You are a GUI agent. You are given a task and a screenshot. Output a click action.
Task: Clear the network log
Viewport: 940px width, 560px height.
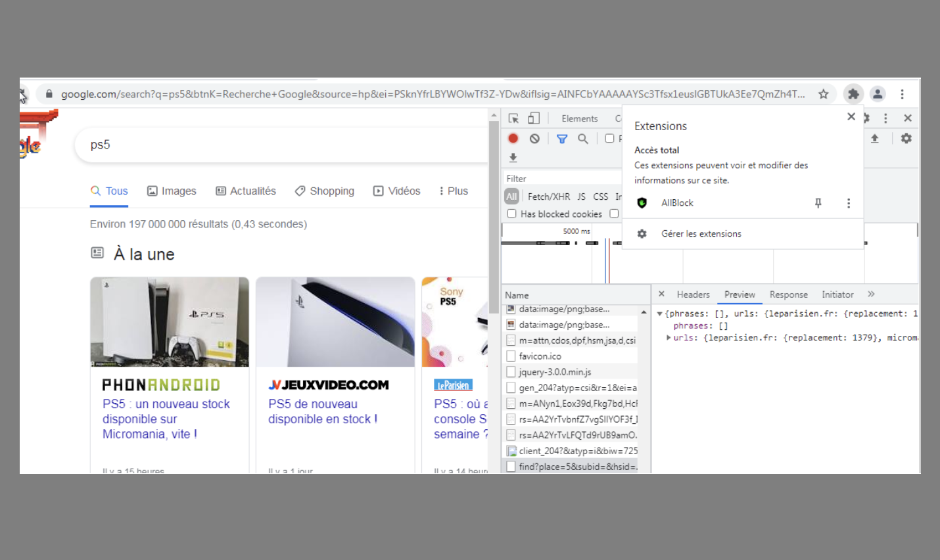pyautogui.click(x=534, y=139)
